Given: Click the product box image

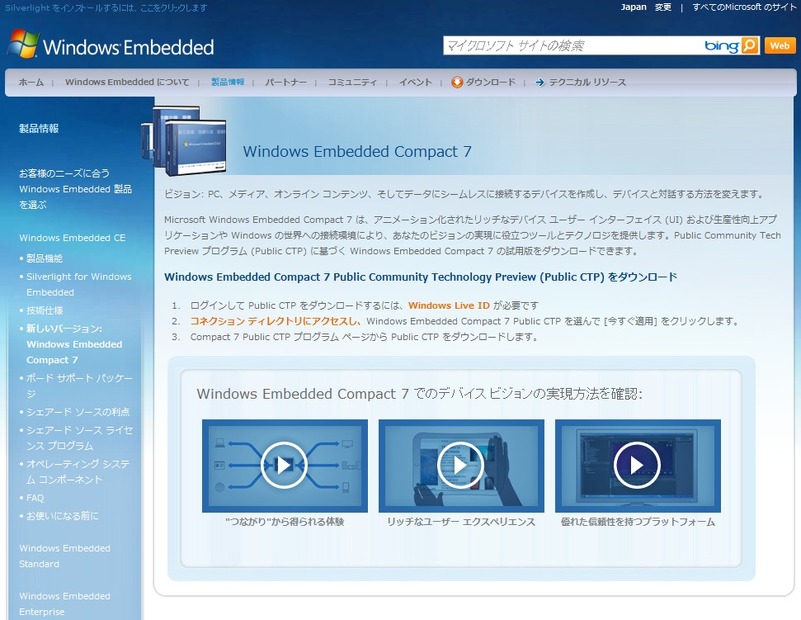Looking at the screenshot, I should 184,140.
